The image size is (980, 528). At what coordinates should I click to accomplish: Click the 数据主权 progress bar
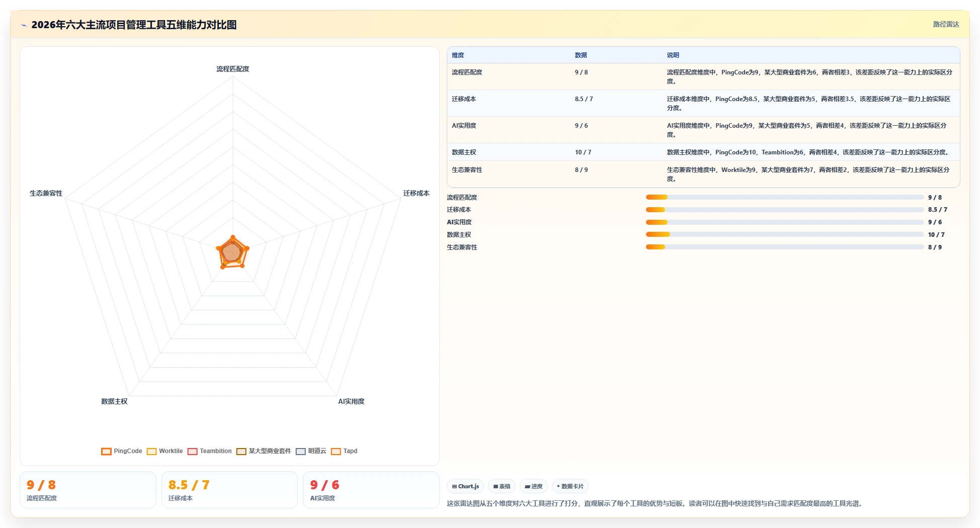coord(785,234)
